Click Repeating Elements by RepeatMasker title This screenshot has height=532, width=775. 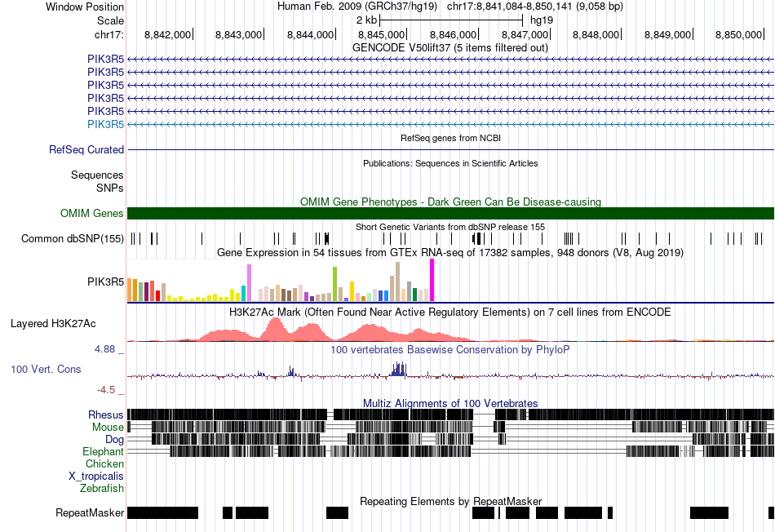(x=450, y=501)
